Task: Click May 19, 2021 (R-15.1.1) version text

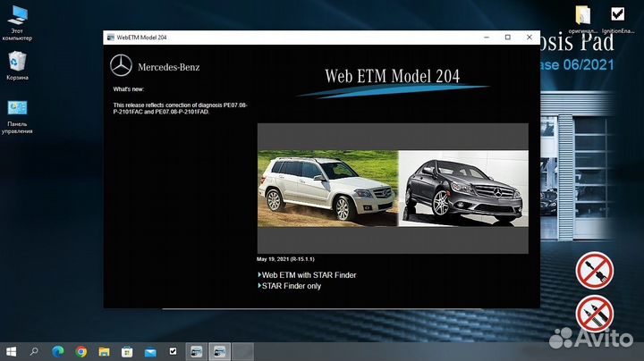Action: pyautogui.click(x=285, y=259)
